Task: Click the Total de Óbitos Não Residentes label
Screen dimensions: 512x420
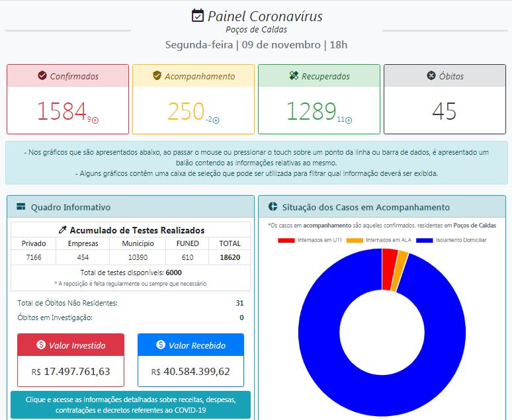Action: (67, 303)
